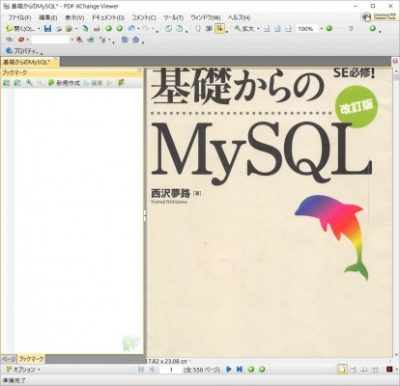Toggle continuous page layout icon
The height and width of the screenshot is (386, 400).
click(353, 369)
